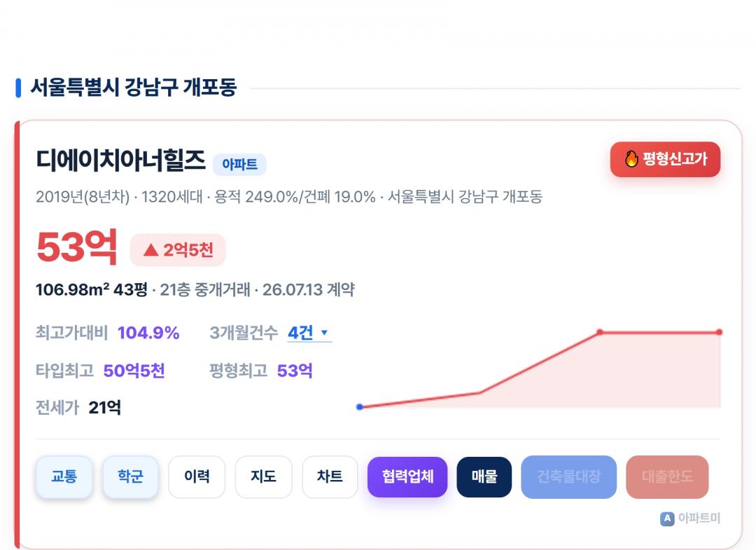The height and width of the screenshot is (550, 756).
Task: Show the 지도 map view
Action: [x=263, y=476]
